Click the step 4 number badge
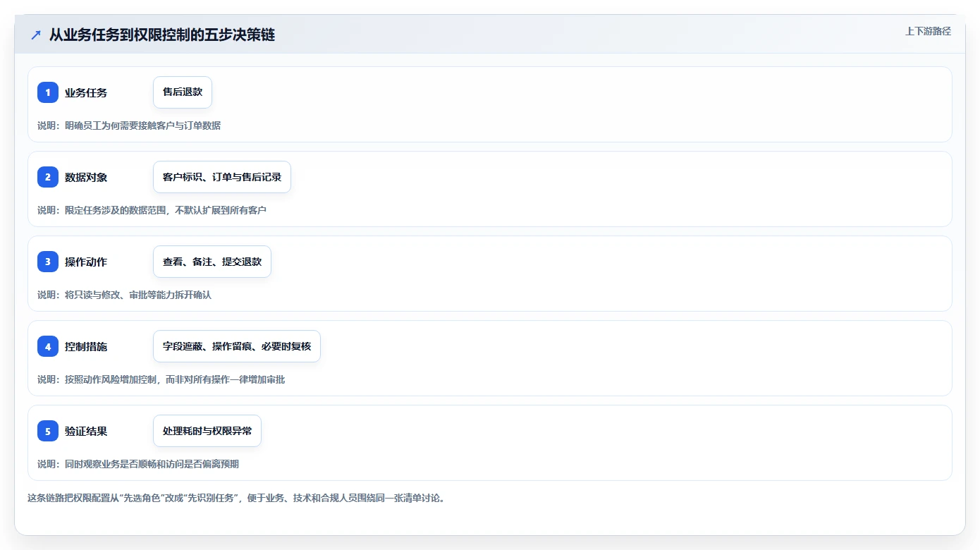980x550 pixels. (x=48, y=346)
